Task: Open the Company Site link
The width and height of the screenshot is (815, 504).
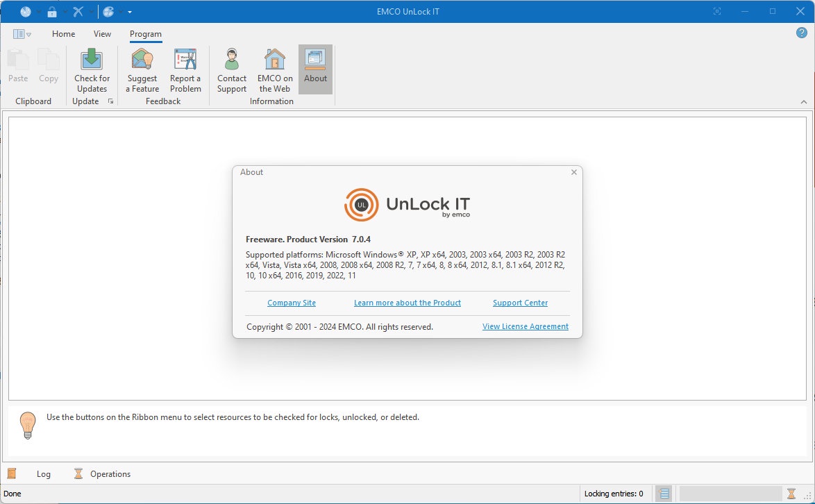Action: tap(292, 303)
